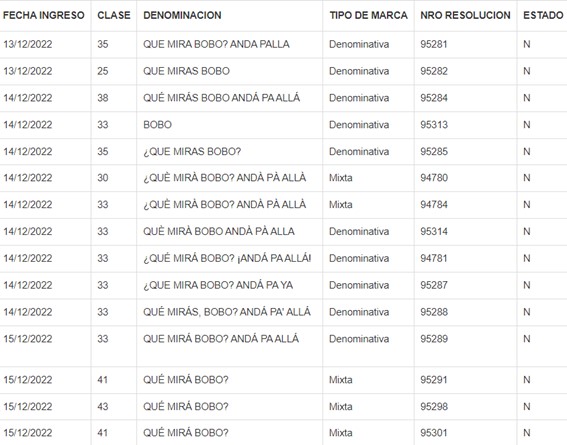Click resolution number 95282
Image resolution: width=567 pixels, height=445 pixels.
coord(434,71)
